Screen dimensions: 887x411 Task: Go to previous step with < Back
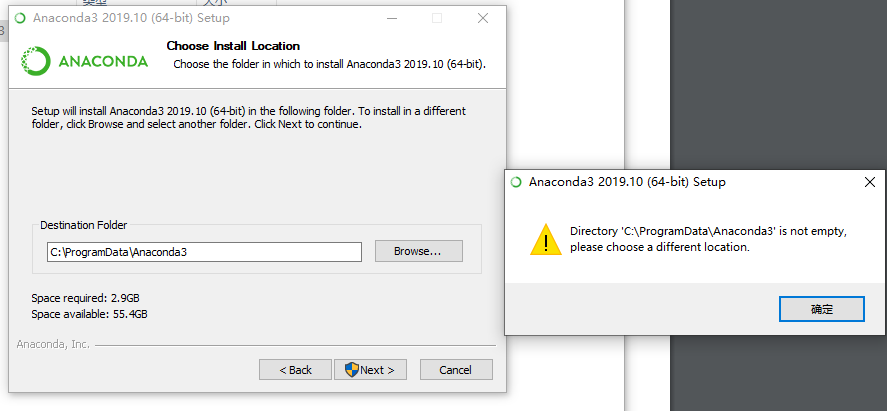295,370
